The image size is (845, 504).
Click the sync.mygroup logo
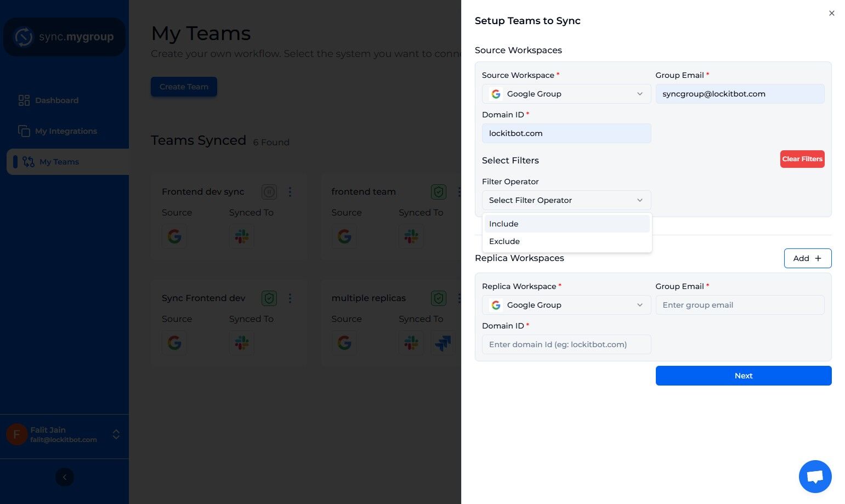[65, 37]
